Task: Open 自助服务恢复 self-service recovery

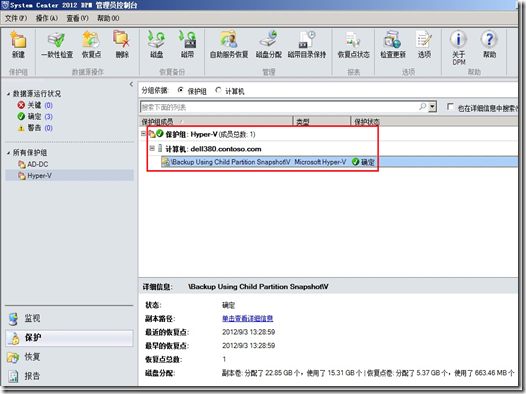Action: pos(229,45)
